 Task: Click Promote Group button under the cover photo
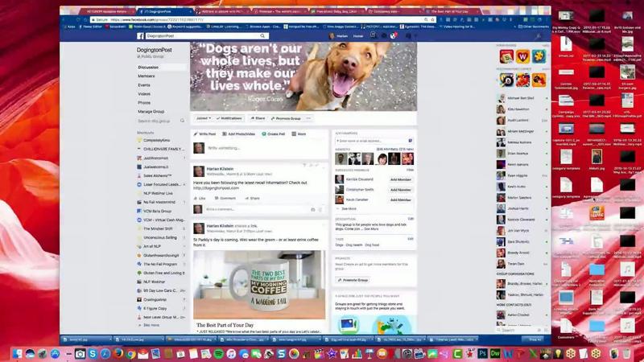coord(286,118)
